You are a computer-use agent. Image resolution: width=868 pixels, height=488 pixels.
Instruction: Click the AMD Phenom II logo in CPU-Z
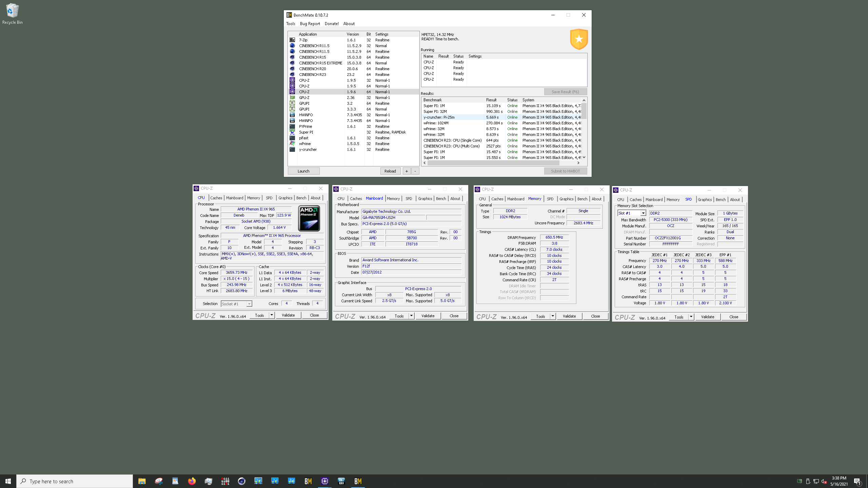click(309, 219)
